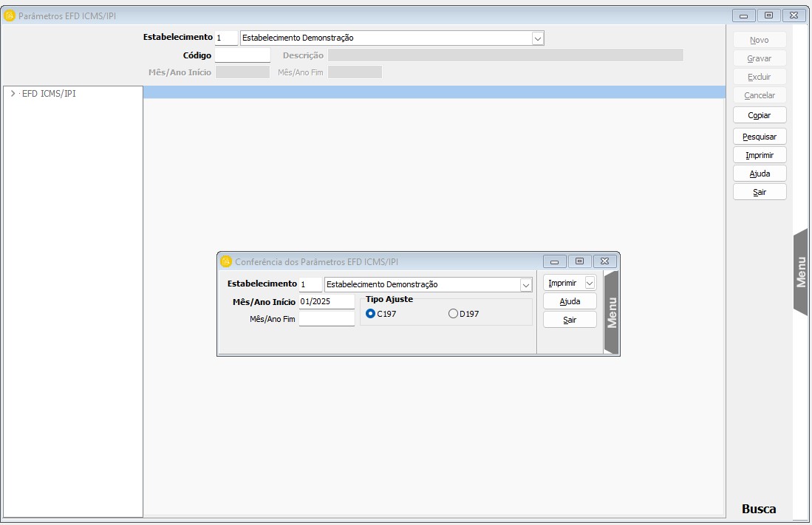
Task: Click Sair in the Conferência dialog
Action: pyautogui.click(x=570, y=320)
